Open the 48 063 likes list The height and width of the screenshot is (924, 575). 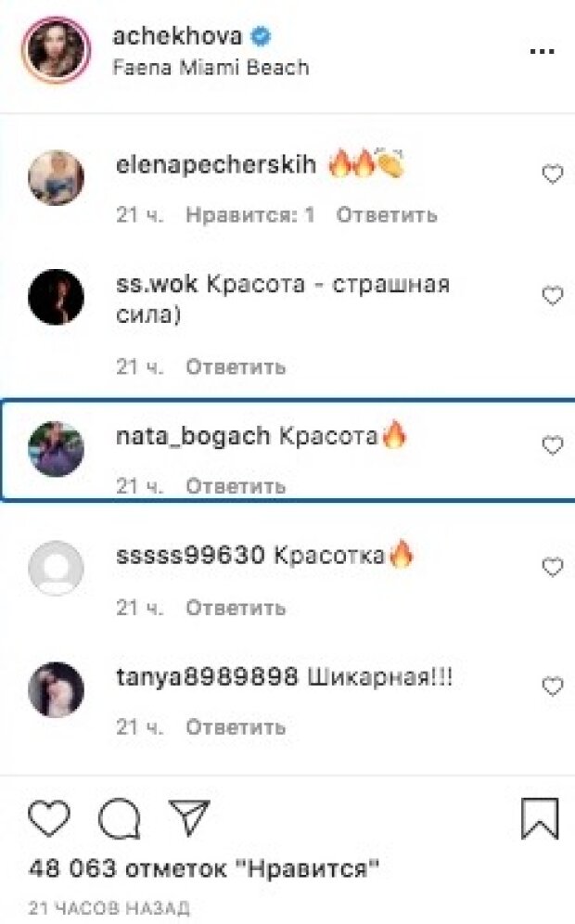pos(203,868)
